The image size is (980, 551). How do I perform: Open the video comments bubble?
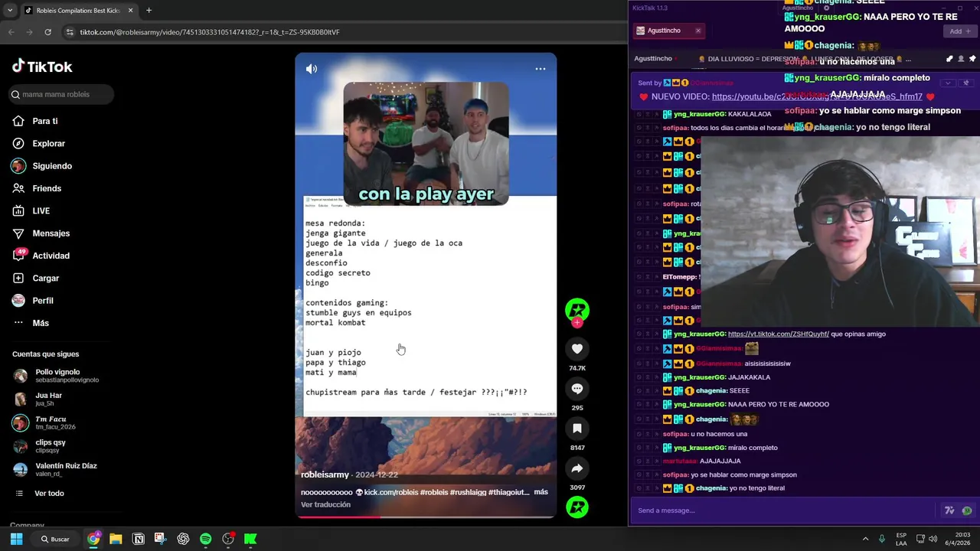pos(577,389)
